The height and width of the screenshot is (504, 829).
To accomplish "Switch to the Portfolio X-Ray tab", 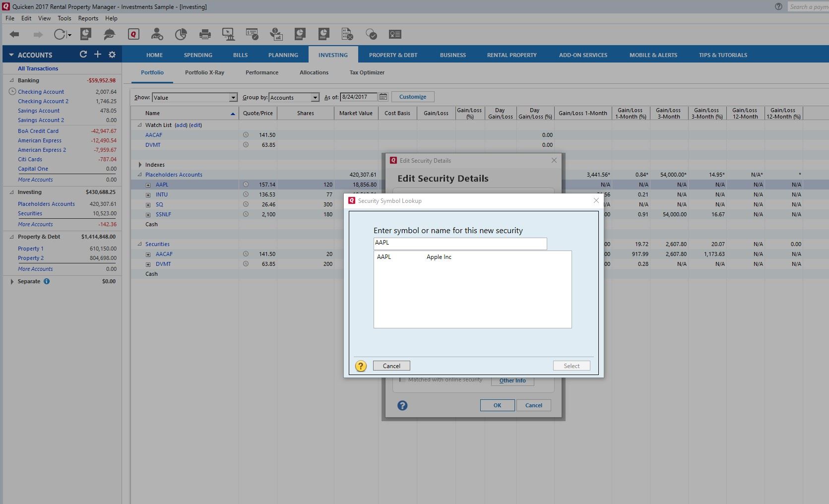I will (204, 72).
